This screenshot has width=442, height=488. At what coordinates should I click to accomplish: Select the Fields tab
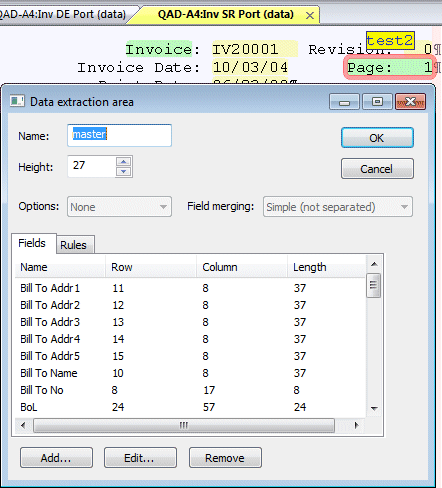pos(33,243)
